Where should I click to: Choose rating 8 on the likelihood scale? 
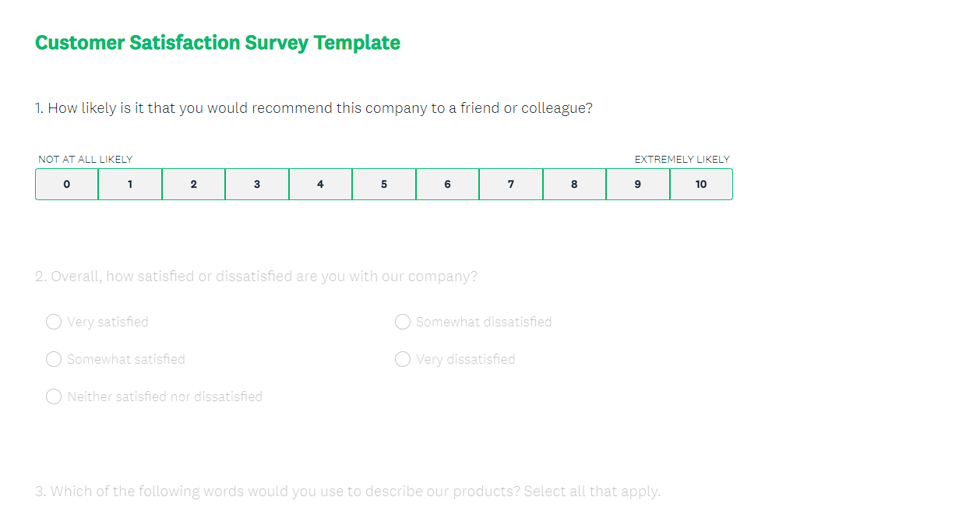click(574, 185)
